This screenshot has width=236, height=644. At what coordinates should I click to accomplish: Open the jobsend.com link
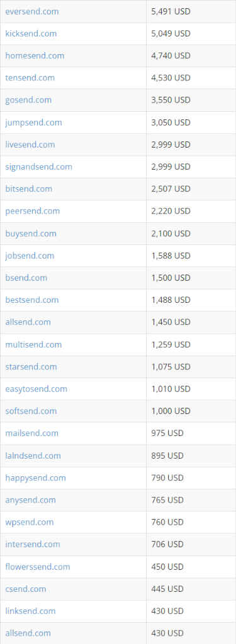pyautogui.click(x=30, y=256)
